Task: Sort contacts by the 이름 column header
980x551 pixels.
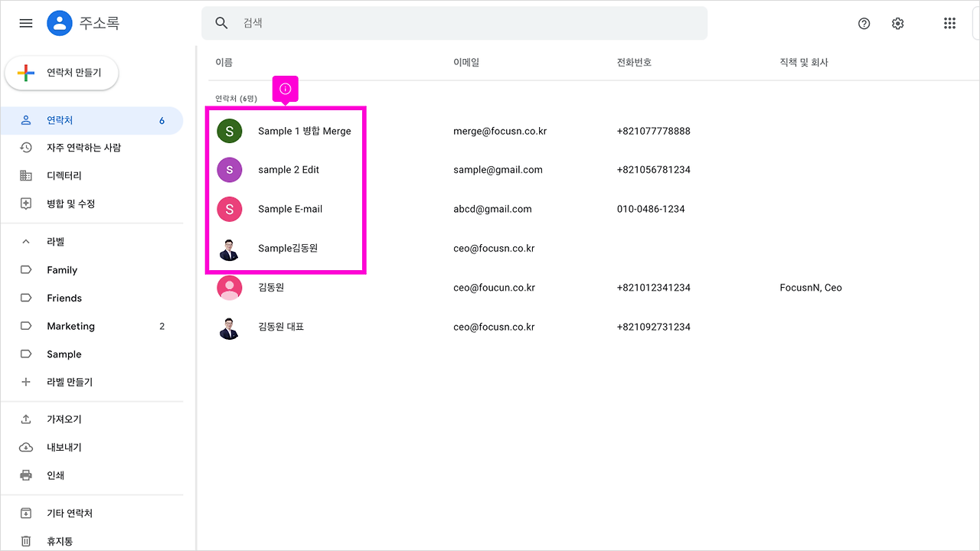Action: (x=224, y=62)
